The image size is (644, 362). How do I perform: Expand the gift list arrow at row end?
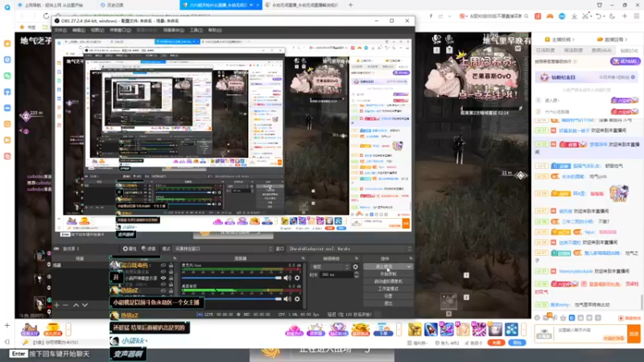(x=523, y=329)
